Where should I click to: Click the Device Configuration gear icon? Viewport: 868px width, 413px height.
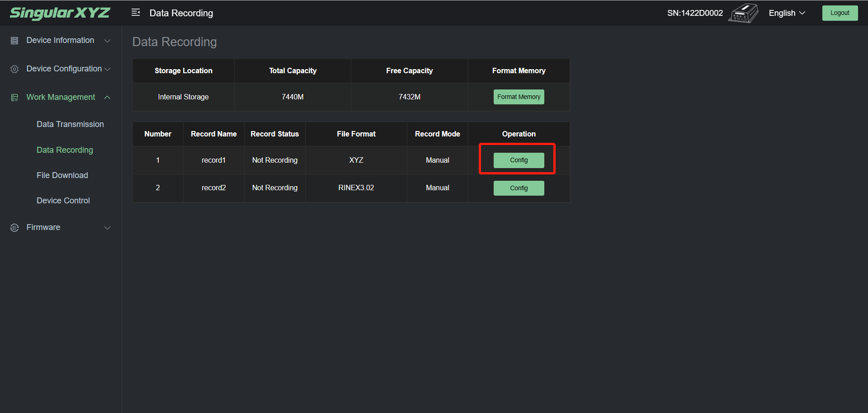(14, 69)
